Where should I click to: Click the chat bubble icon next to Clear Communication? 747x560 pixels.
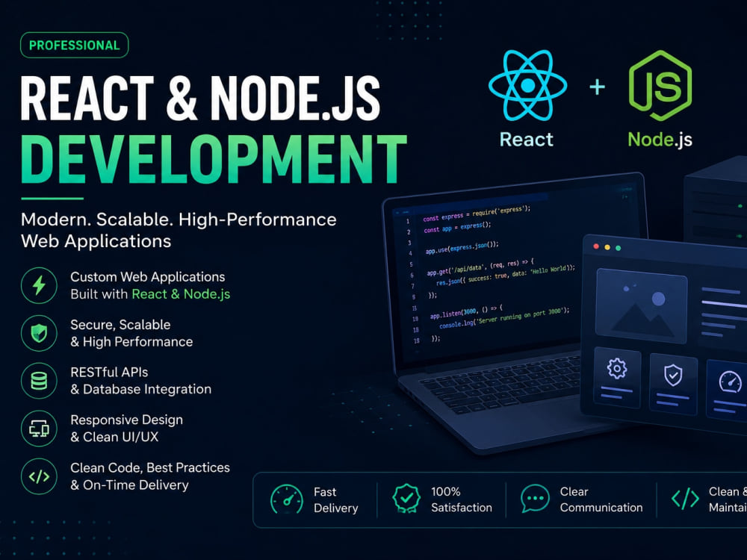click(x=535, y=499)
